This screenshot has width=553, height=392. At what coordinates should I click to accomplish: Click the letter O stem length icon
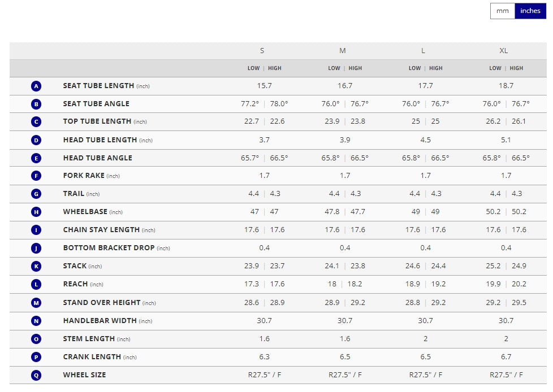click(x=36, y=339)
